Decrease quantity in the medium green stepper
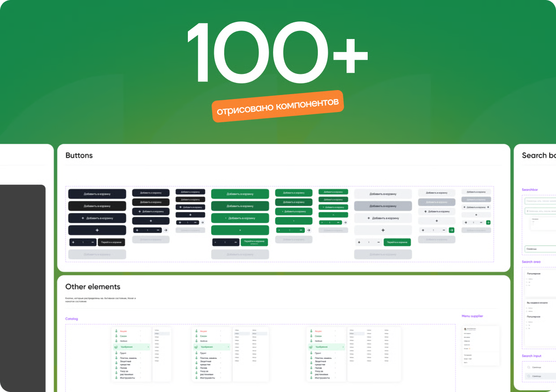Viewport: 556px width, 392px height. coord(301,230)
